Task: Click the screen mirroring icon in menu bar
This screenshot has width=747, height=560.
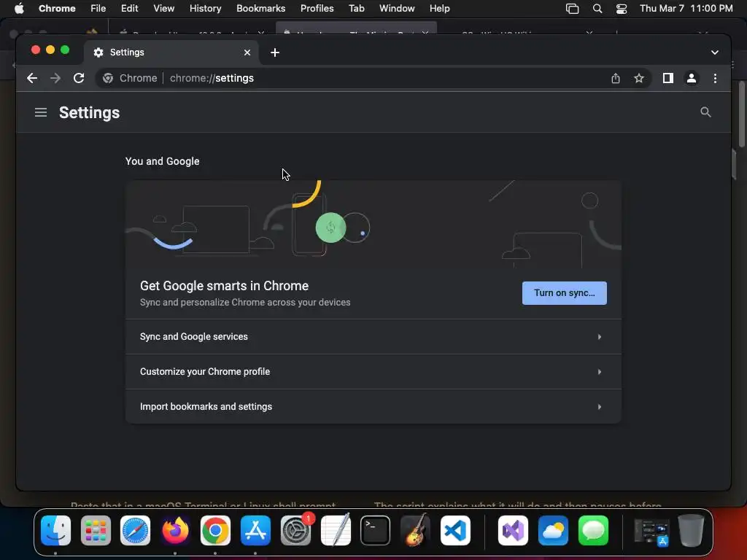Action: coord(572,9)
